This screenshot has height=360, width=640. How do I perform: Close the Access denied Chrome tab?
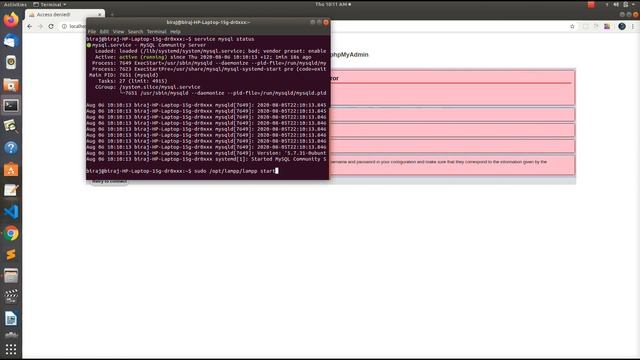(x=100, y=14)
